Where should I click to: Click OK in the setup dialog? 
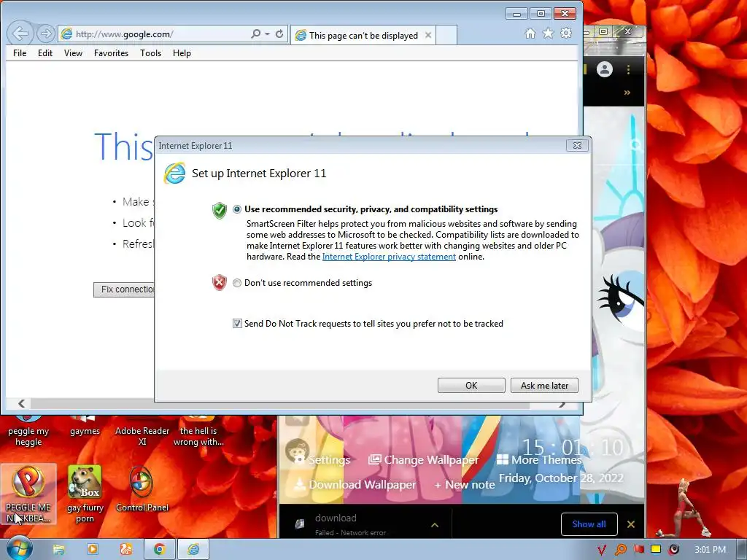471,385
